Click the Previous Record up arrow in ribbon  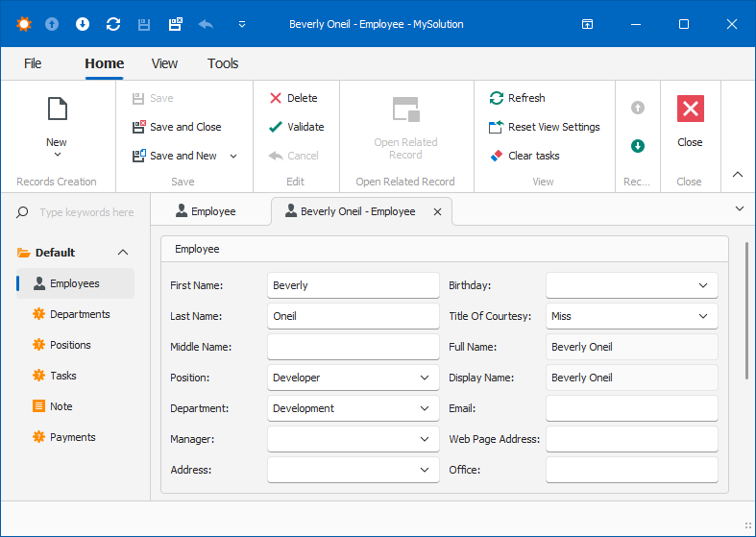[x=638, y=108]
